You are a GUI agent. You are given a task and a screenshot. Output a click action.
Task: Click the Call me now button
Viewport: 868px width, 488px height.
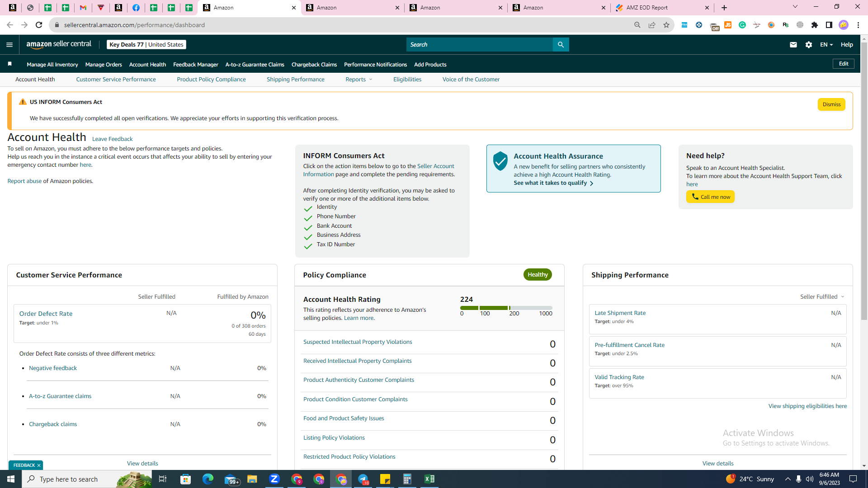click(710, 197)
